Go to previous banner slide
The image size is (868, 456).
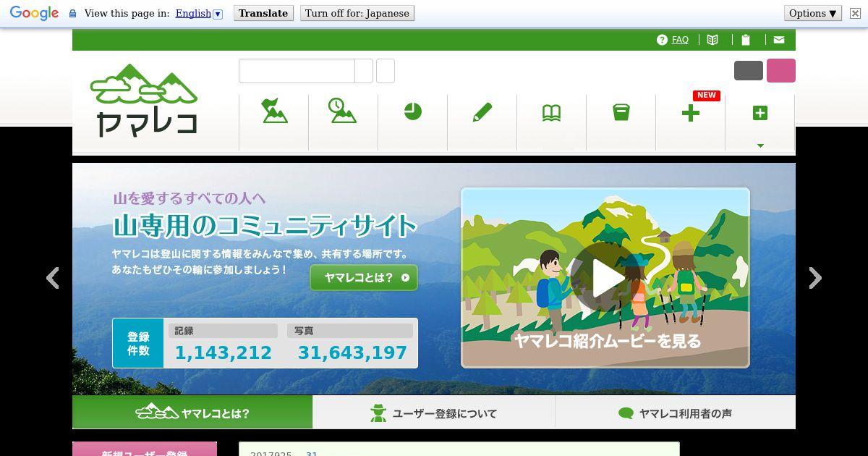click(53, 278)
